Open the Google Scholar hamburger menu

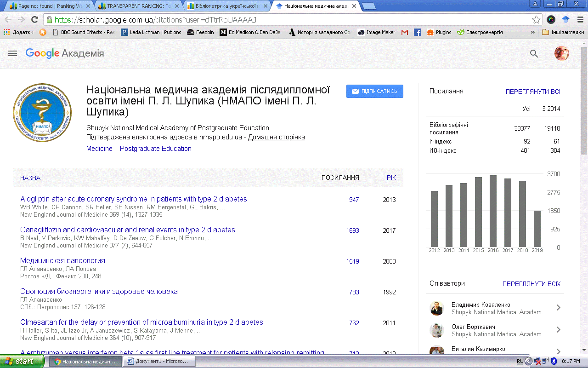coord(13,53)
